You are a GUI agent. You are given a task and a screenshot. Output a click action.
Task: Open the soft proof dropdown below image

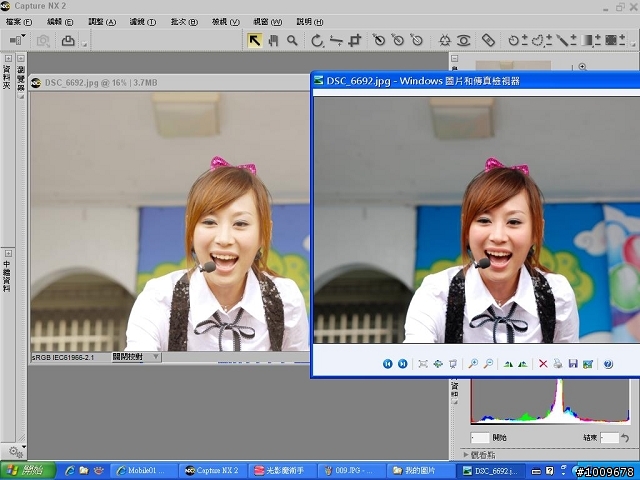coord(136,357)
